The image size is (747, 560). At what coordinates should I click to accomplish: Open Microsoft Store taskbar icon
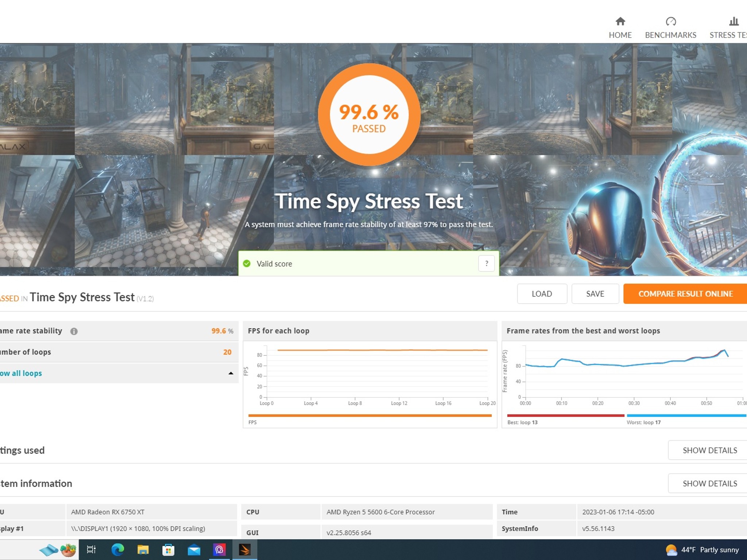point(168,549)
